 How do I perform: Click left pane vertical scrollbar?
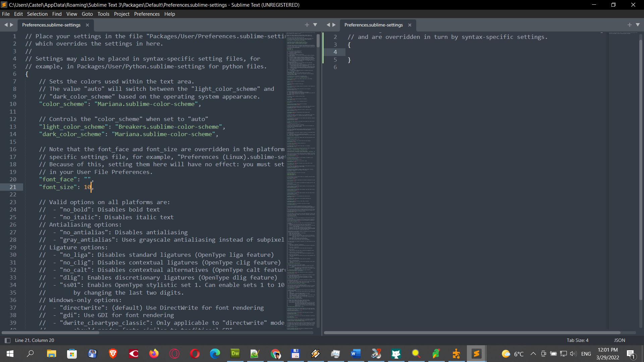318,40
